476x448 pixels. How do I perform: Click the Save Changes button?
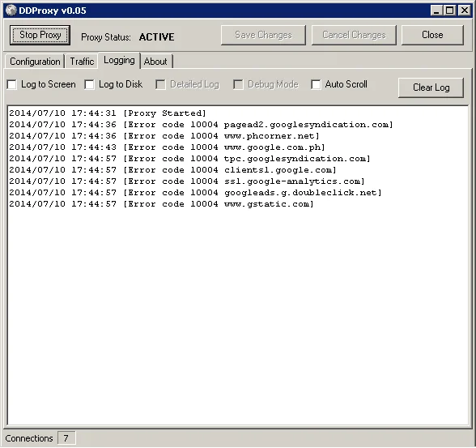coord(263,35)
